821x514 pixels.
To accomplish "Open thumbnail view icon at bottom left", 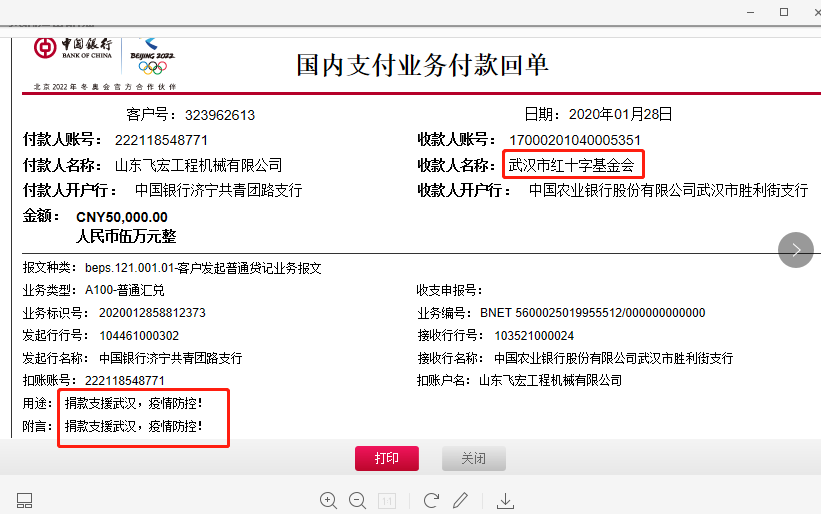I will [x=25, y=501].
